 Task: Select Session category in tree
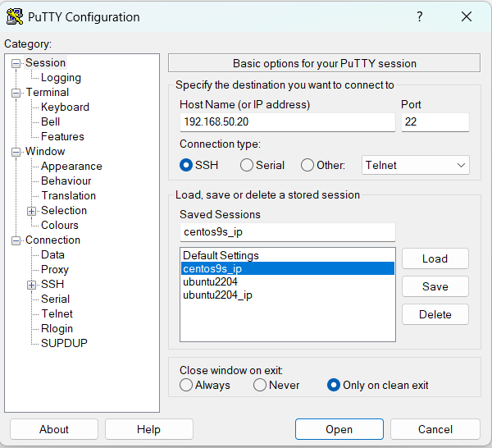pyautogui.click(x=45, y=63)
